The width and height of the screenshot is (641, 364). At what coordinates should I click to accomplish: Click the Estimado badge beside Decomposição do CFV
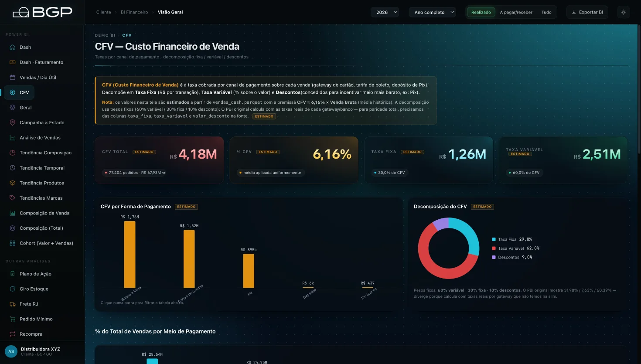point(482,207)
